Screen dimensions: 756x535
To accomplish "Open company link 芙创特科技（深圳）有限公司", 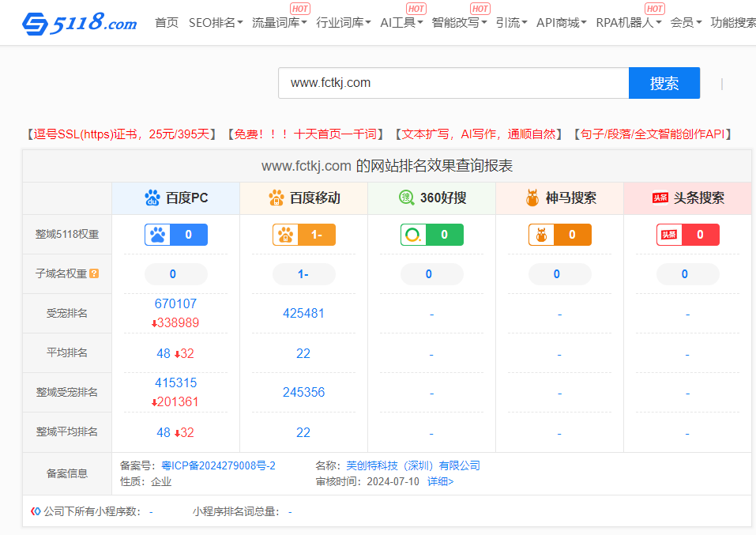I will (x=413, y=465).
